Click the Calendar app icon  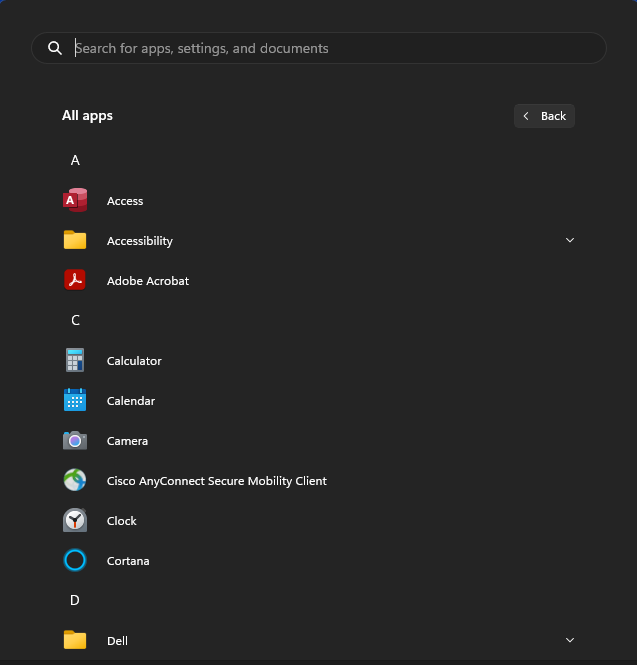click(75, 400)
